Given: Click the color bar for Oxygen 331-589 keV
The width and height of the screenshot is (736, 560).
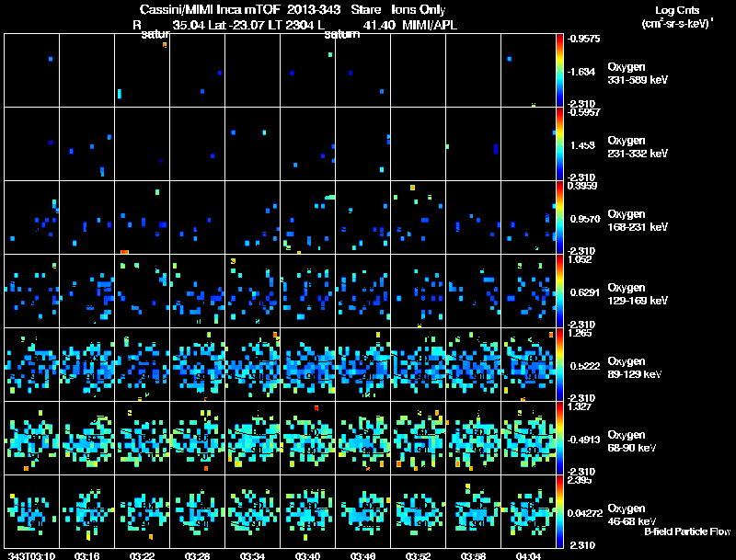Looking at the screenshot, I should [560, 70].
